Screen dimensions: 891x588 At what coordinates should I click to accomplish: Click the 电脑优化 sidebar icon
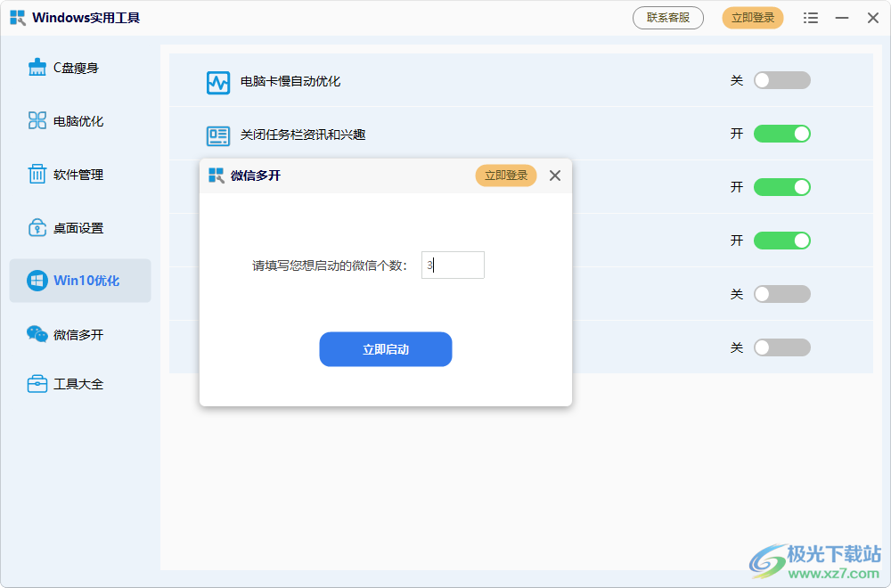coord(37,121)
